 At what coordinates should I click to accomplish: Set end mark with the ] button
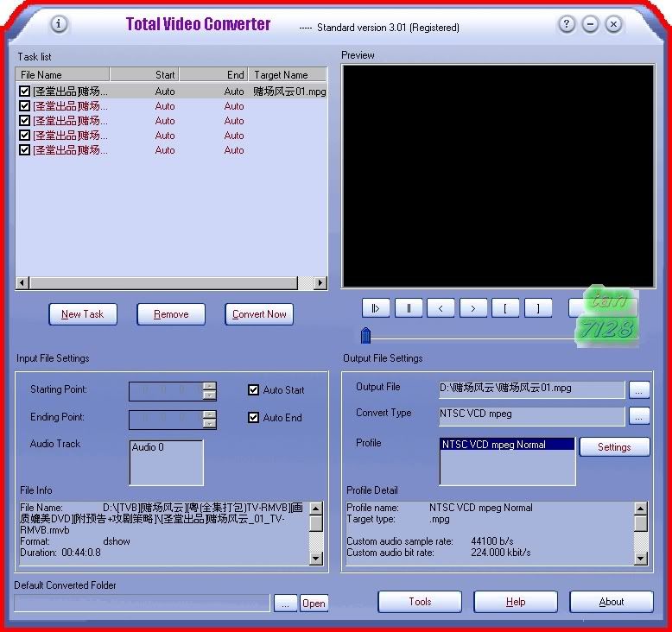point(538,307)
